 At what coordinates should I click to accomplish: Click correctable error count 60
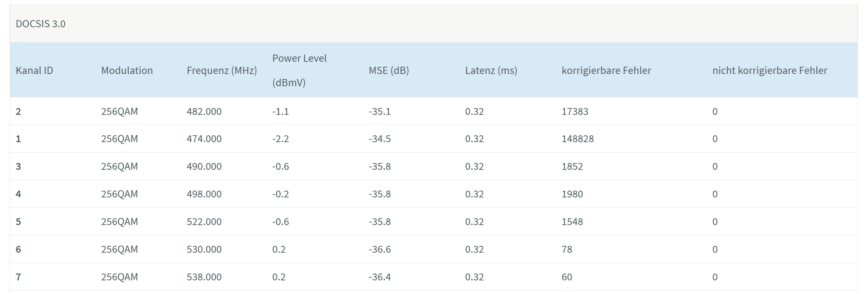coord(566,277)
